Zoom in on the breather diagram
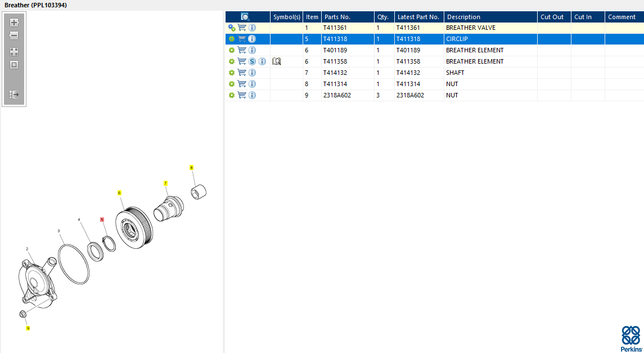Viewport: 644px width, 353px height. (14, 23)
